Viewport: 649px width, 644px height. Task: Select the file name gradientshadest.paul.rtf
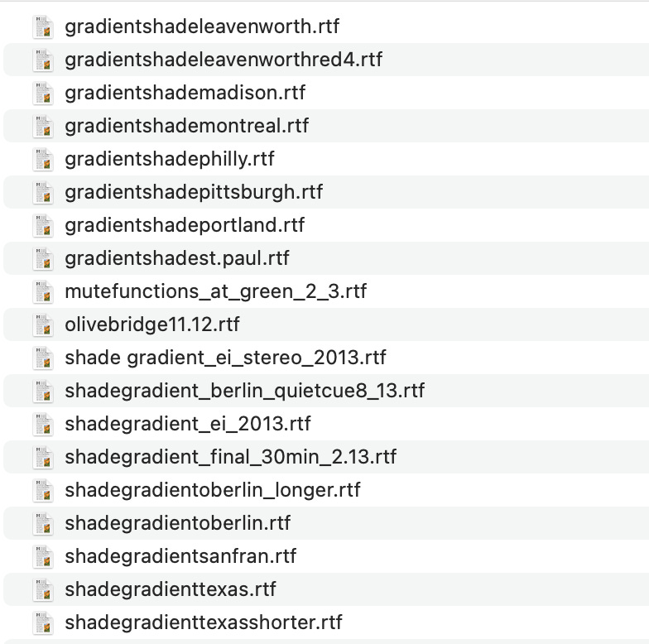(x=177, y=258)
